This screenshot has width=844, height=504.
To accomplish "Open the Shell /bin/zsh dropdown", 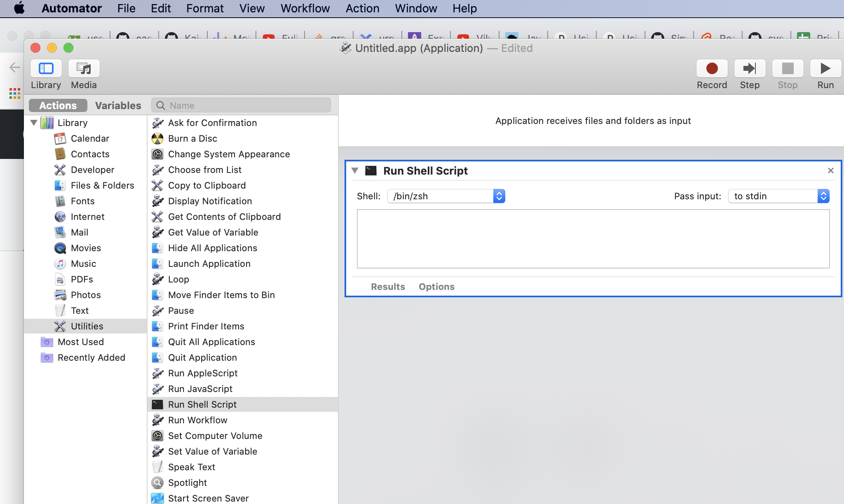I will coord(446,196).
